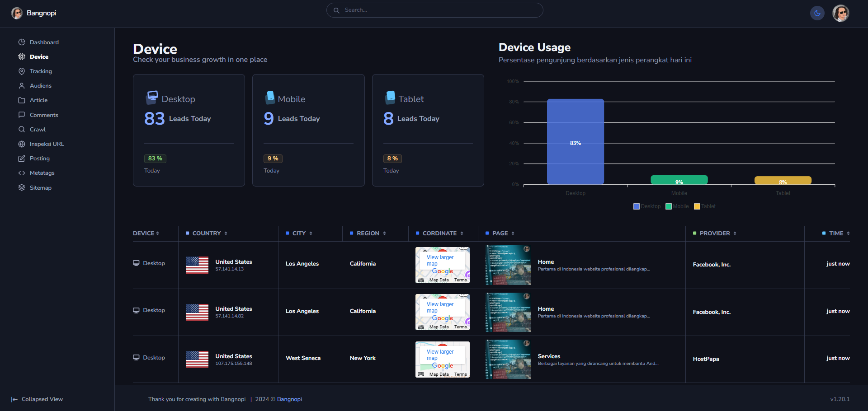Click the Tracking pin icon
This screenshot has width=868, height=411.
coord(22,71)
